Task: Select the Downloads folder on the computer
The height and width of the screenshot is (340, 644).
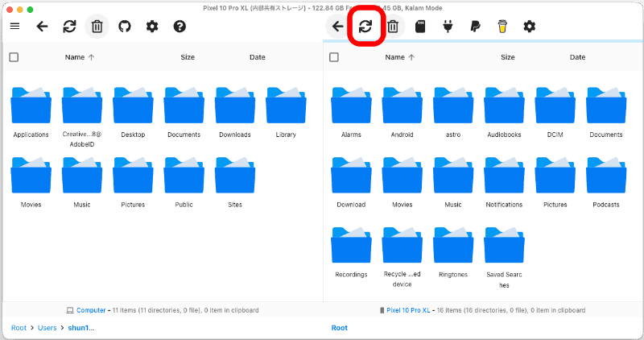Action: tap(235, 106)
